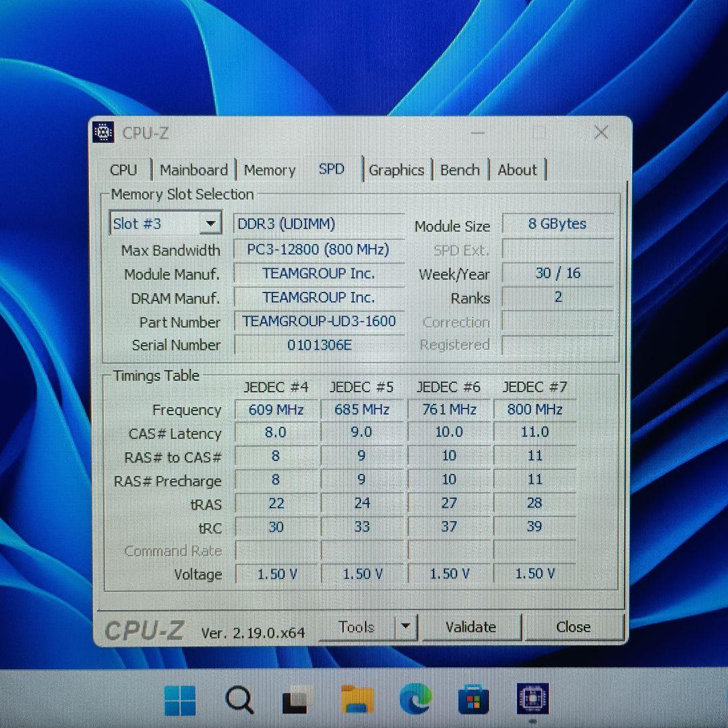Click the Validate button
The height and width of the screenshot is (728, 728).
[x=471, y=627]
